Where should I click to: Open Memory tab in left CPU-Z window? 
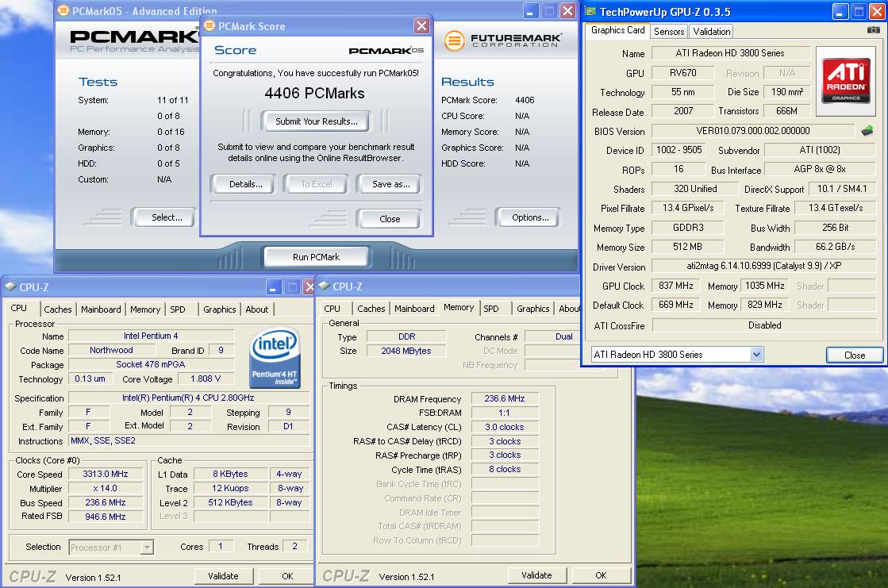(x=145, y=309)
